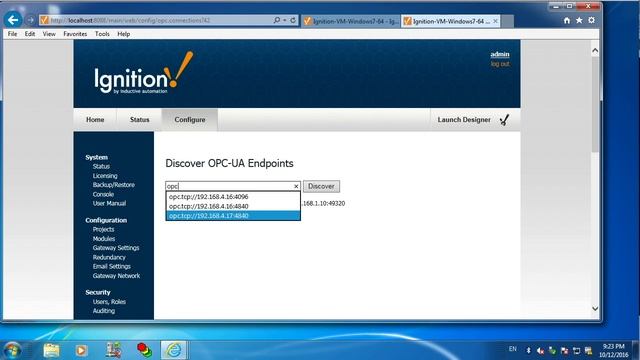Open media player taskbar icon
Screen dimensions: 640x360
[81, 350]
